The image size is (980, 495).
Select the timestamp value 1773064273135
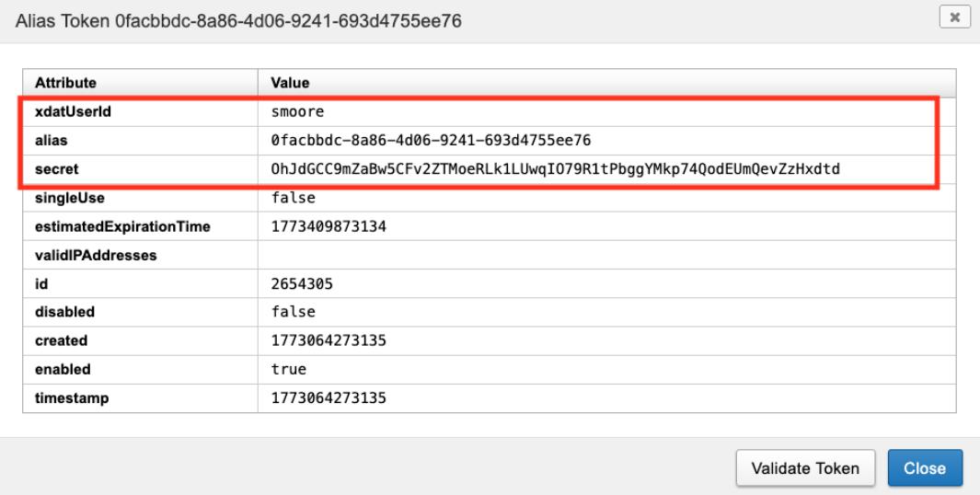click(329, 398)
